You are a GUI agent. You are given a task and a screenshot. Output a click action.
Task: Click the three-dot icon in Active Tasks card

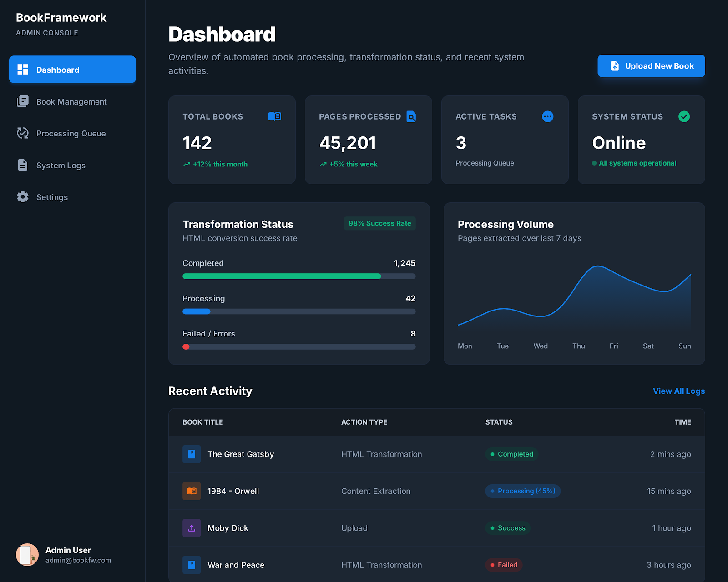pos(547,116)
